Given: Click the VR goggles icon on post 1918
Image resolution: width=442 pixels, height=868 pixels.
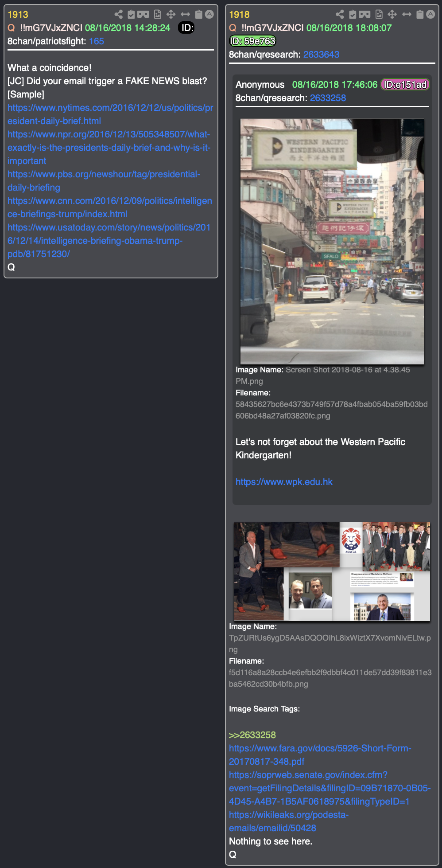Looking at the screenshot, I should point(364,14).
